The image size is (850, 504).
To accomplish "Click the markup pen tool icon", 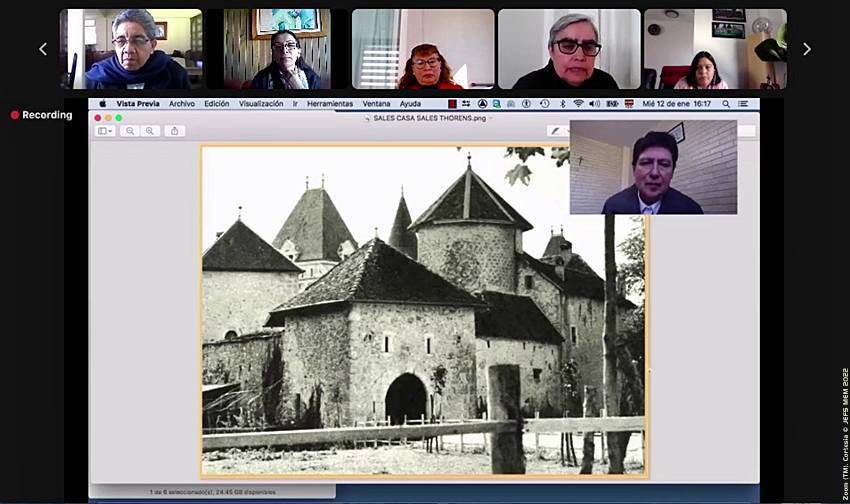I will point(556,131).
